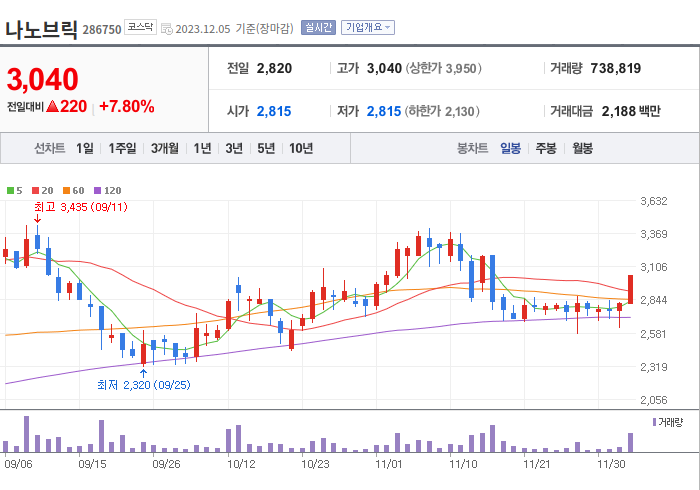
Task: Click the stock code 286750
Action: point(102,30)
